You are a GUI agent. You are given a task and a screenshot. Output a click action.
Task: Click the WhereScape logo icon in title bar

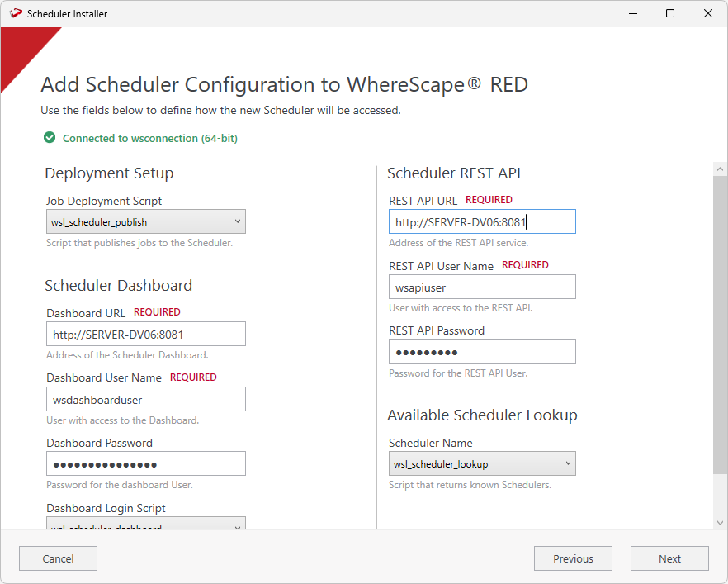tap(16, 13)
